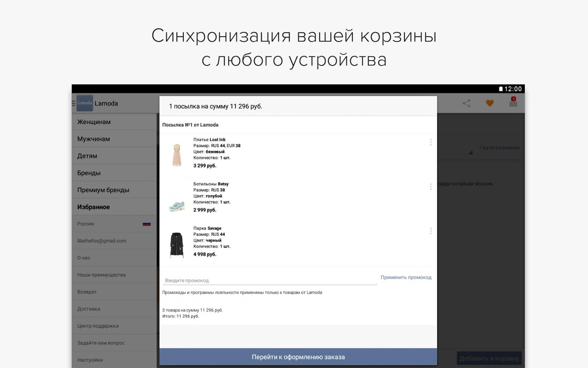Tap 'Посылка №1 от Lamoda' label
Viewport: 588px width, 368px height.
(x=190, y=125)
